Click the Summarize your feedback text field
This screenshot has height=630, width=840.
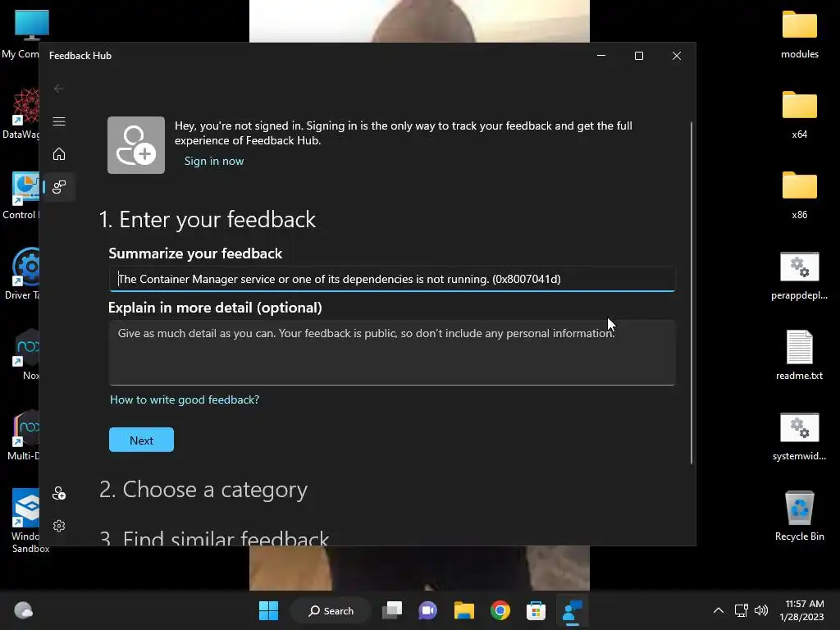click(x=391, y=279)
